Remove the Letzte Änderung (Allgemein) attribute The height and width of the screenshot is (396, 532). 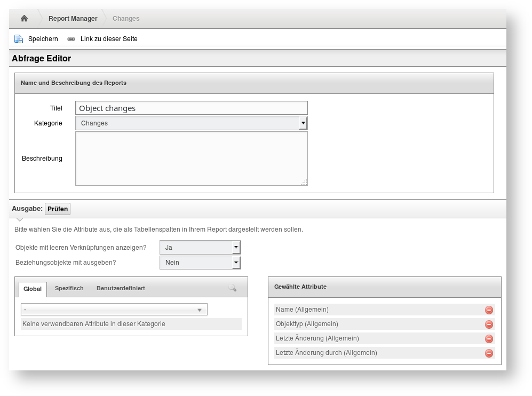point(489,339)
